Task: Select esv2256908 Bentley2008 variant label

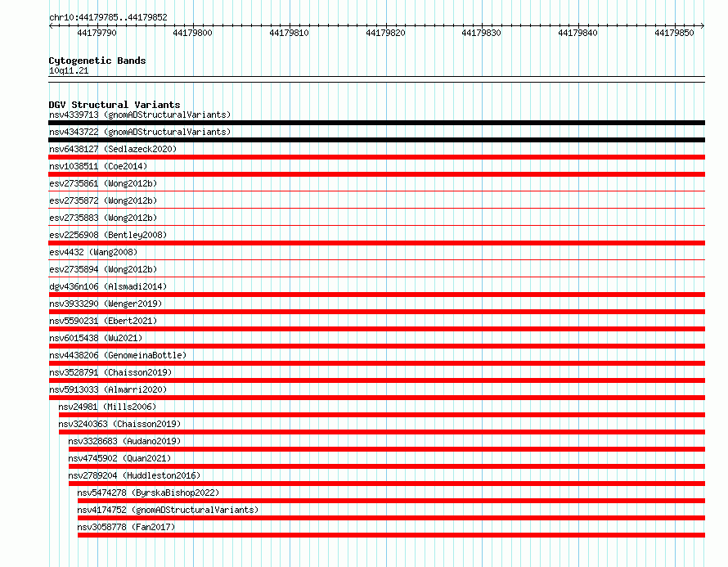Action: [x=108, y=235]
